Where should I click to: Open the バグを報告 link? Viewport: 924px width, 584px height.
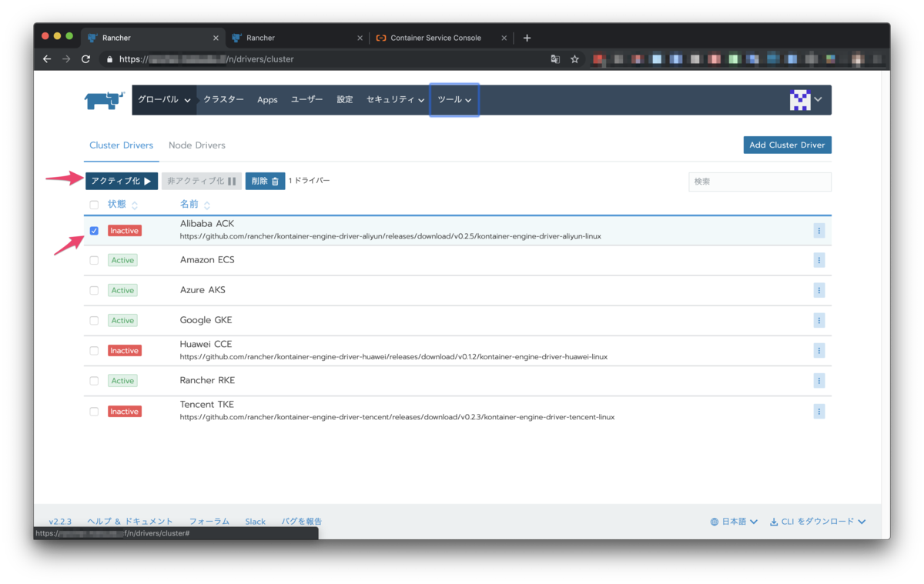tap(302, 522)
